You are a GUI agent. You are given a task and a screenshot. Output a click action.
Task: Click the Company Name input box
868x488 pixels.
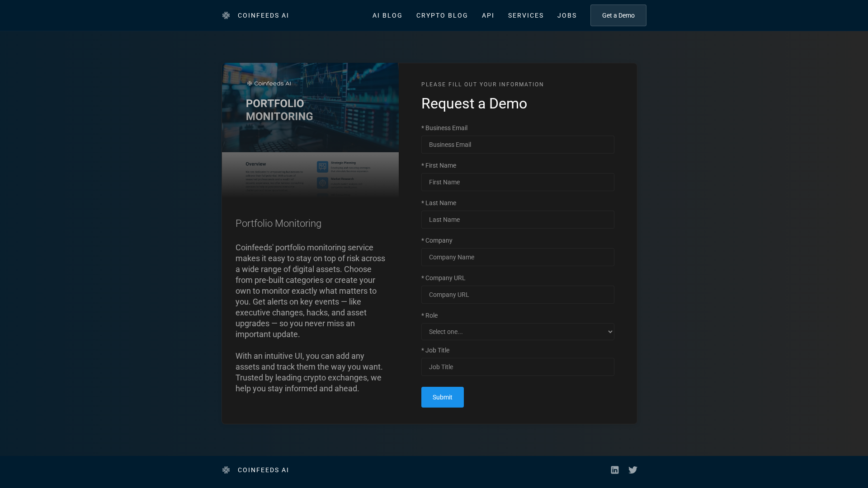[x=518, y=257]
